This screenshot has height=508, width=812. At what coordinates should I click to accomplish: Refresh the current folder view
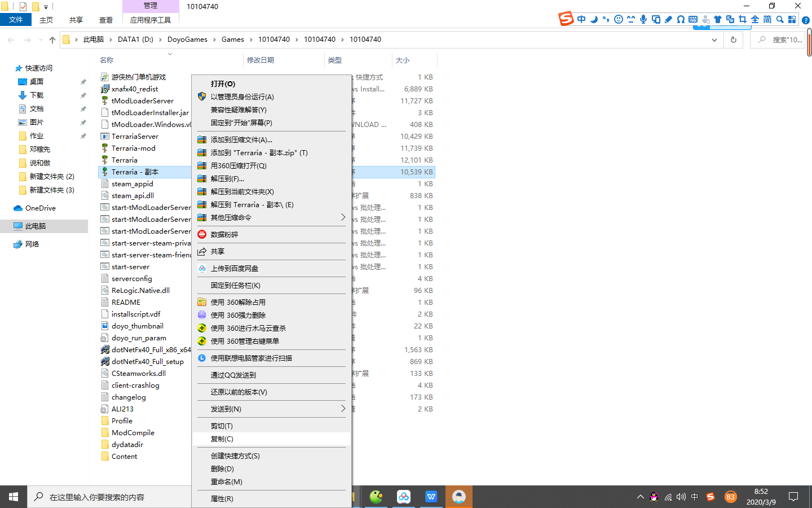[734, 40]
